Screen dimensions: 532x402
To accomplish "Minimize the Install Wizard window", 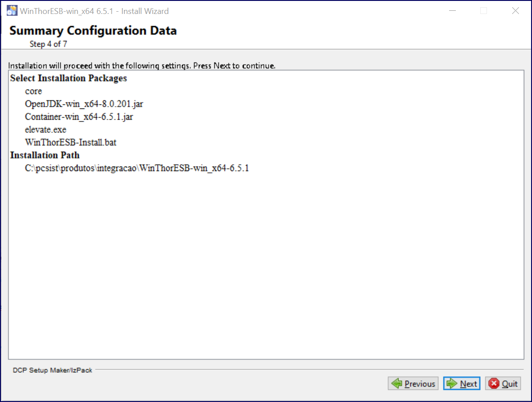I will tap(452, 11).
